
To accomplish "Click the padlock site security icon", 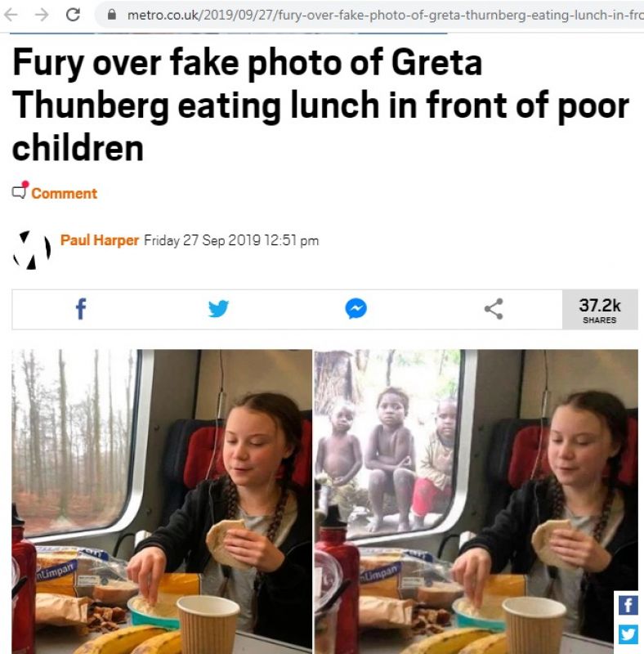I will pyautogui.click(x=111, y=15).
